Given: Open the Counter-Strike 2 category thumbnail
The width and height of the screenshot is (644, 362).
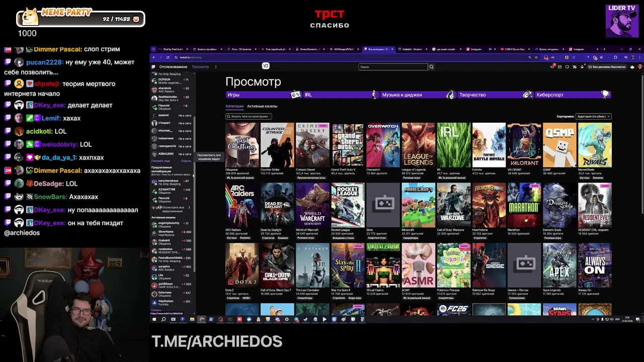Looking at the screenshot, I should 277,145.
